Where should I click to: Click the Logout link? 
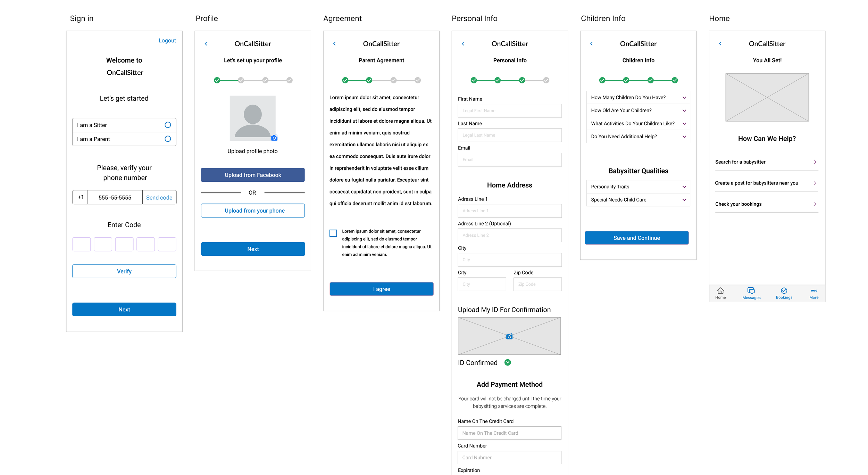167,41
